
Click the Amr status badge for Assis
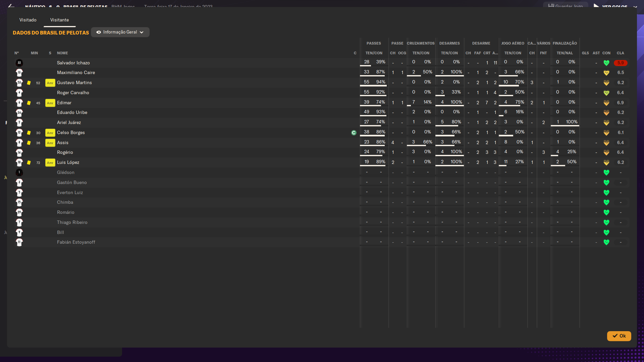coord(50,143)
